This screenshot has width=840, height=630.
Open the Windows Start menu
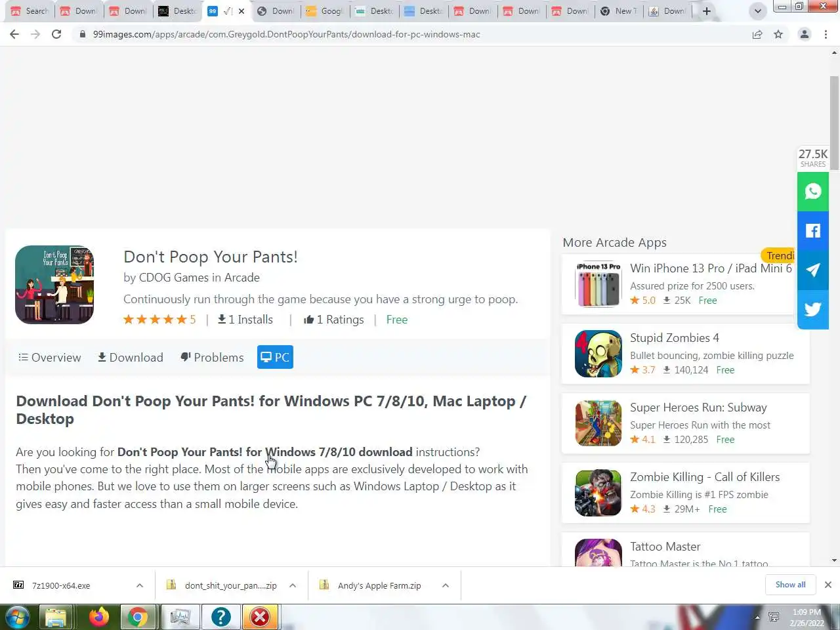pyautogui.click(x=17, y=617)
